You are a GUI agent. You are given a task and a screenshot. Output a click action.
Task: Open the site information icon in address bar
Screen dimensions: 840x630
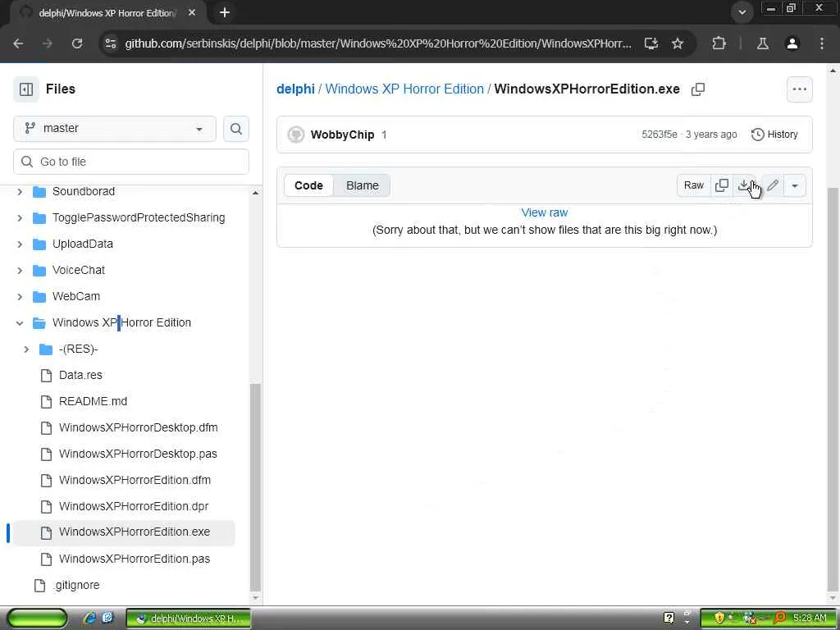pos(111,43)
